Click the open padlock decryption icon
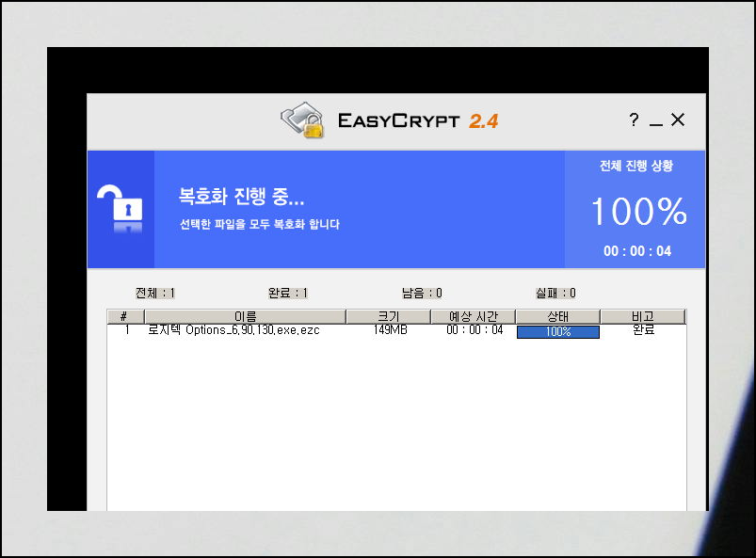The image size is (756, 558). [121, 209]
